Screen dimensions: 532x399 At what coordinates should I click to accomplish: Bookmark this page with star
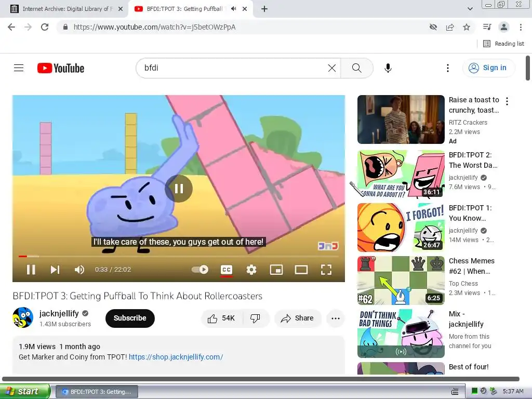(467, 27)
